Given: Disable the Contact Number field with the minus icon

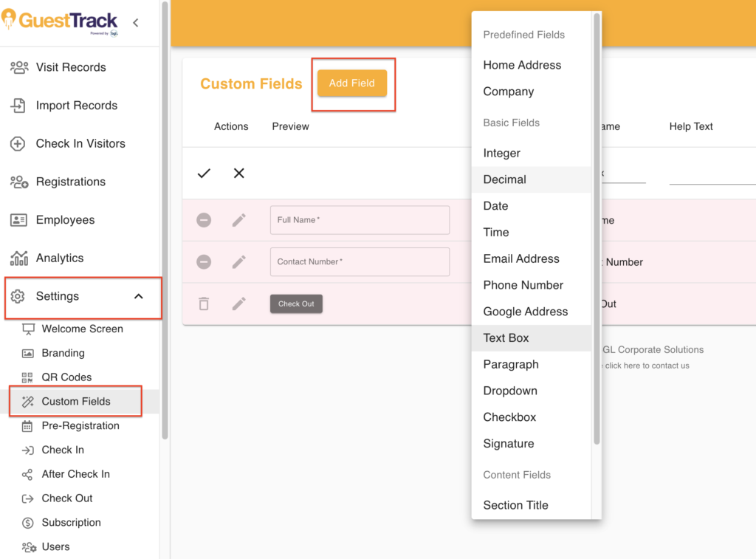Looking at the screenshot, I should (204, 261).
